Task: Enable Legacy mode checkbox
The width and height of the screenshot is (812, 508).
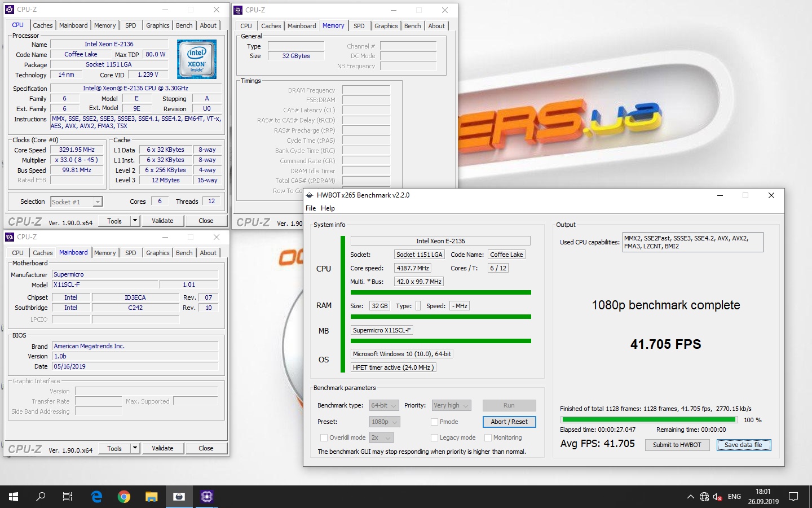Action: pos(435,437)
